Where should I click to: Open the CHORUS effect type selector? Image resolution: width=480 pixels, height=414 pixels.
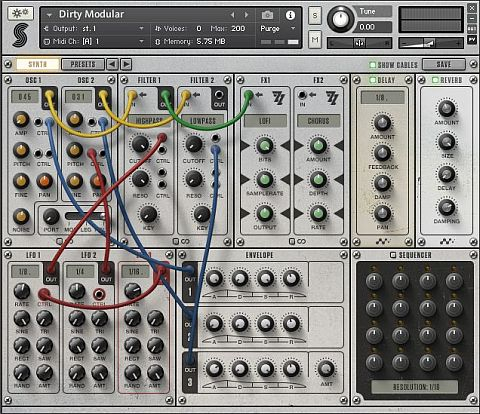[x=318, y=121]
